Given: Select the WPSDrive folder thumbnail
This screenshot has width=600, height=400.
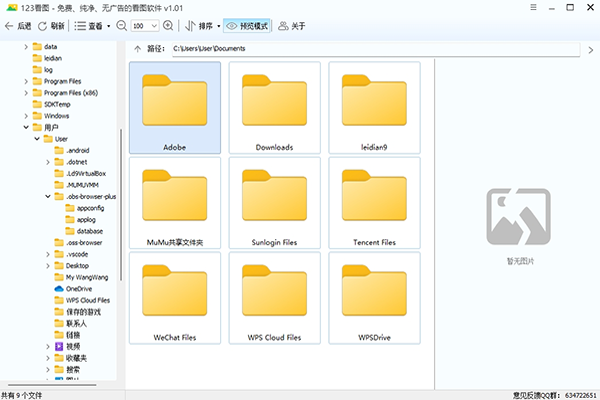Looking at the screenshot, I should (374, 298).
